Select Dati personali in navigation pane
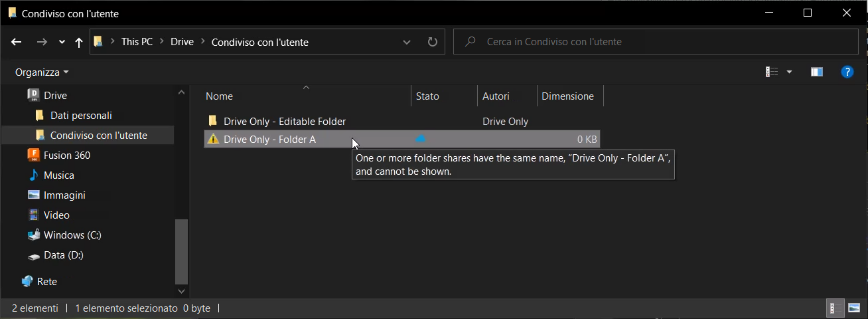Screen dimensions: 868x319 (x=81, y=116)
